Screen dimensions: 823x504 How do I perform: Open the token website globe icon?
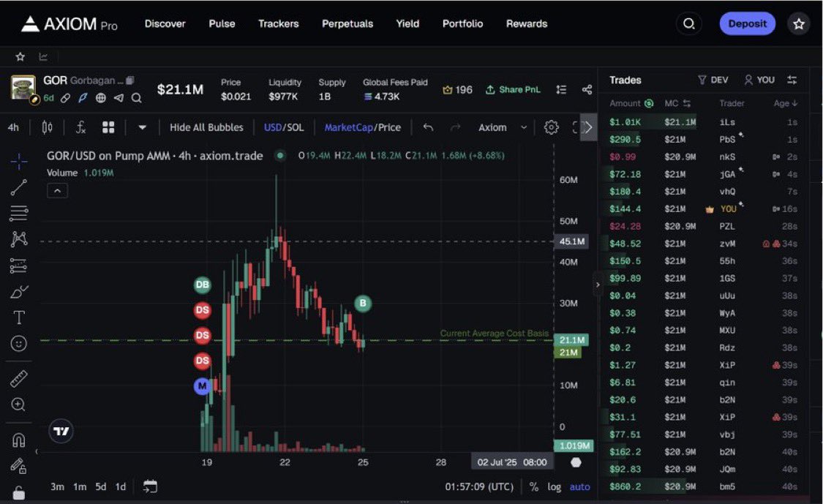coord(101,97)
